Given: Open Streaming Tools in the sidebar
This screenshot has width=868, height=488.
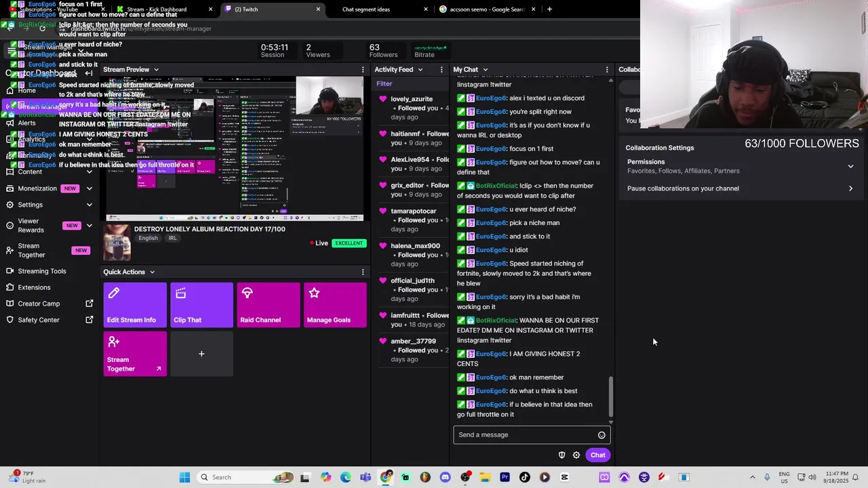Looking at the screenshot, I should [42, 271].
